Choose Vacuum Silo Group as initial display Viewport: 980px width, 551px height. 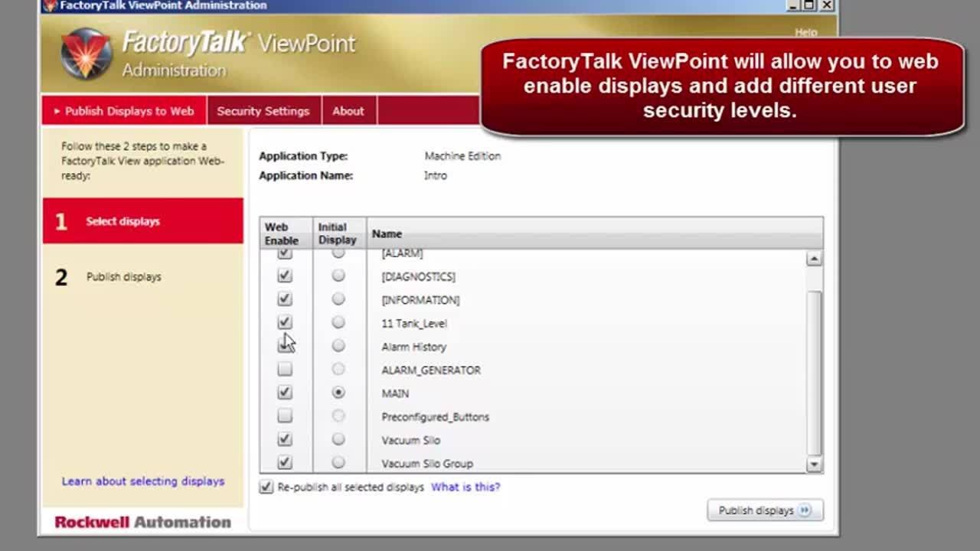point(338,462)
